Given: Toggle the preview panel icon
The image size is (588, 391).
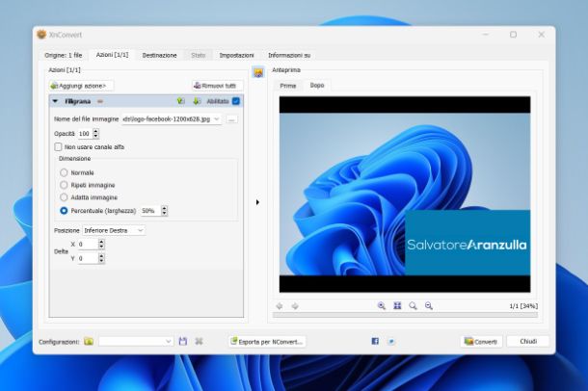Looking at the screenshot, I should [x=258, y=72].
